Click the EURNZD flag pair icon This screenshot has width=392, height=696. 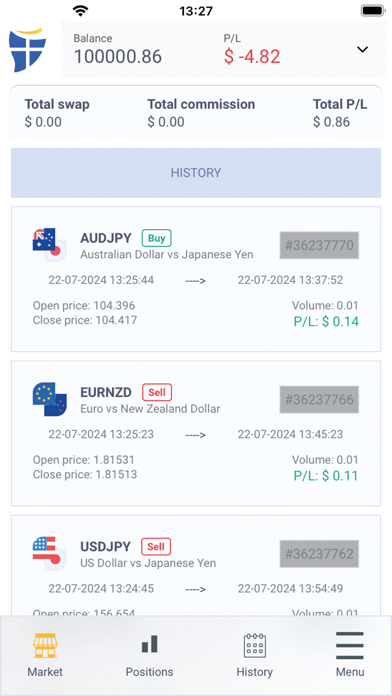49,399
